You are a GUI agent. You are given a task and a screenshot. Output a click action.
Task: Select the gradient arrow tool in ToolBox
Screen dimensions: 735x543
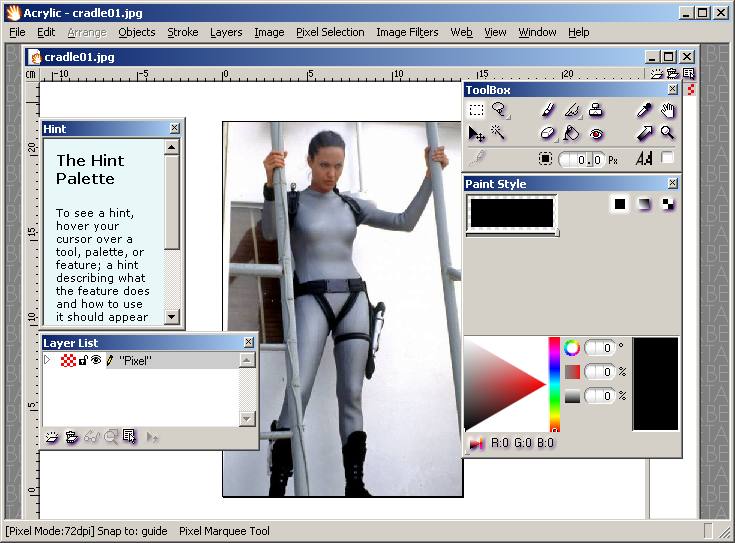pyautogui.click(x=644, y=133)
